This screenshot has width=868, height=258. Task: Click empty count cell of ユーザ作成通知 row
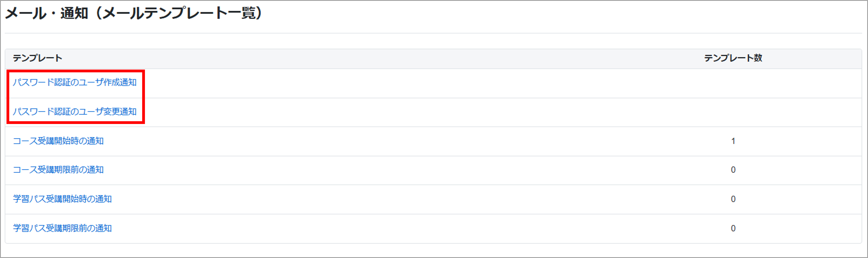click(733, 83)
